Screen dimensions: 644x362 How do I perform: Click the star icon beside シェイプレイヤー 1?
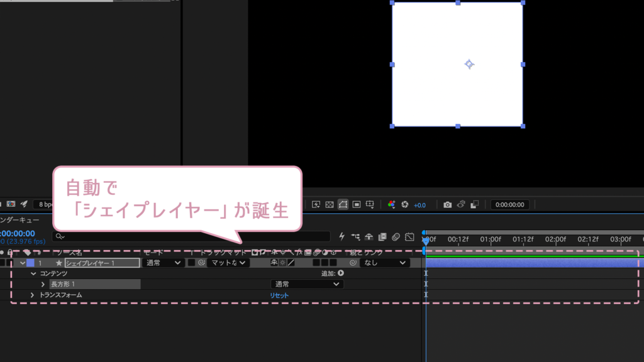(x=59, y=263)
